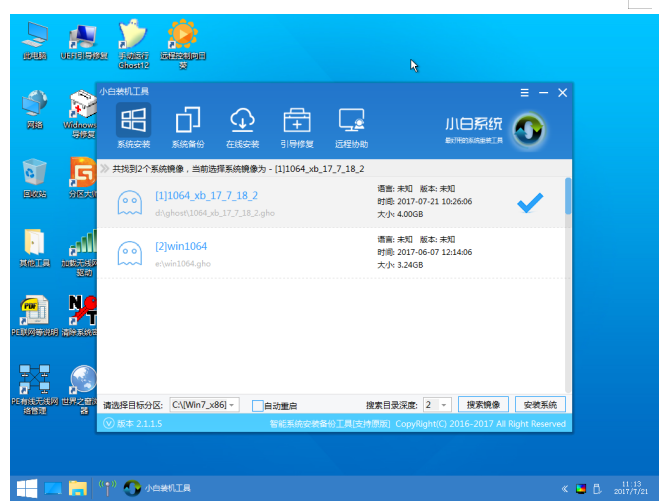Click ghost icon for 1064_xb_17_7_18_2

(130, 203)
